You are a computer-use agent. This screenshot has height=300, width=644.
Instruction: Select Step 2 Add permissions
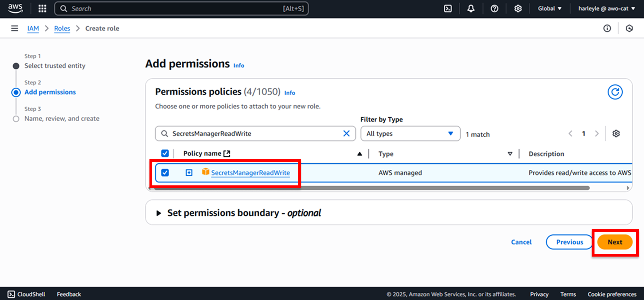(x=50, y=92)
